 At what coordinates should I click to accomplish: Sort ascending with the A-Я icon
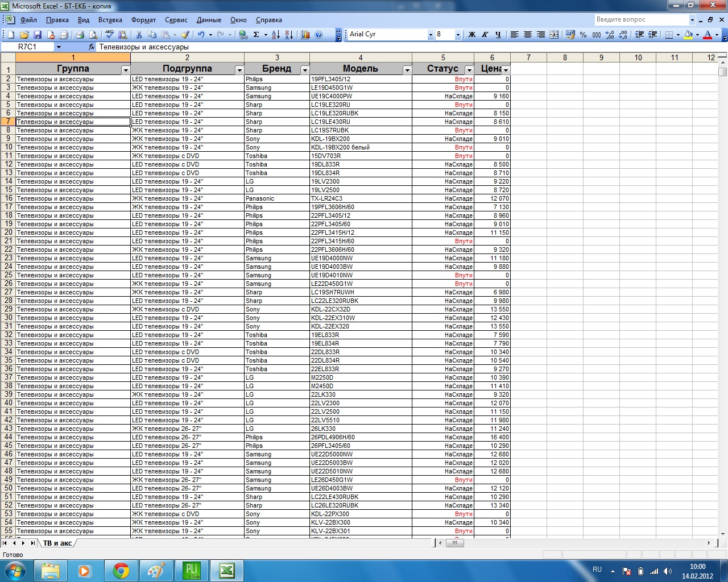tap(275, 35)
